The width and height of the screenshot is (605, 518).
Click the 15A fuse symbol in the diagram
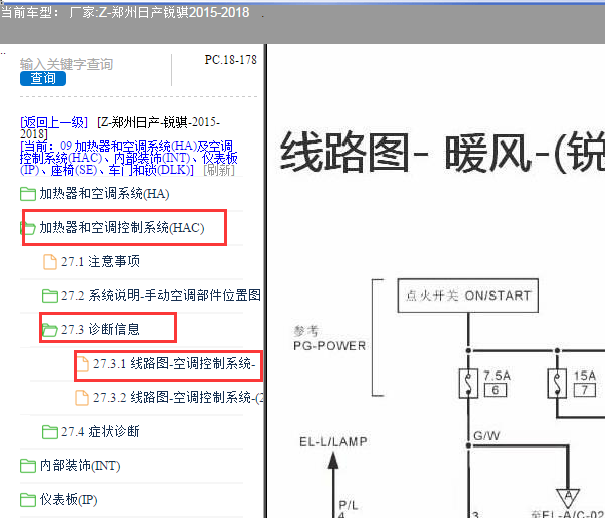[x=557, y=383]
